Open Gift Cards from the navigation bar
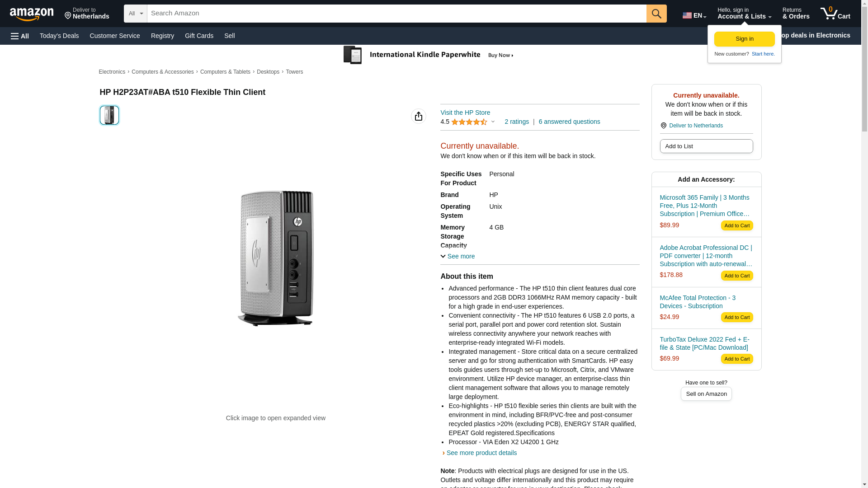This screenshot has height=488, width=868. tap(199, 36)
